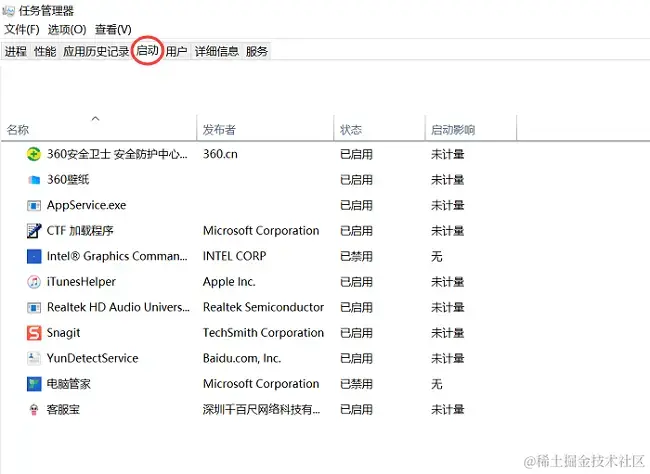Click 已启用 status of 360壁纸 row
The height and width of the screenshot is (474, 650).
(356, 180)
